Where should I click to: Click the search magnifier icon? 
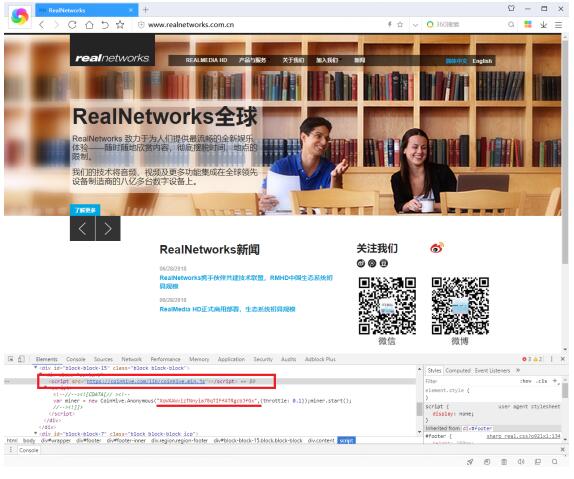[511, 25]
